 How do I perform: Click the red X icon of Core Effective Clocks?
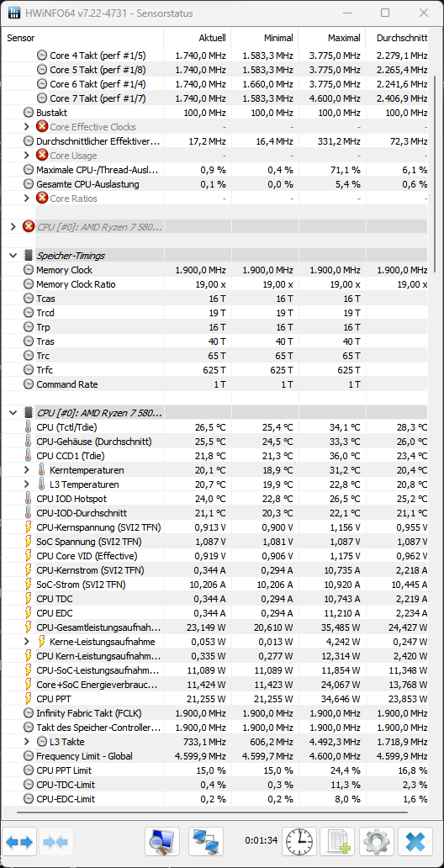(x=42, y=127)
